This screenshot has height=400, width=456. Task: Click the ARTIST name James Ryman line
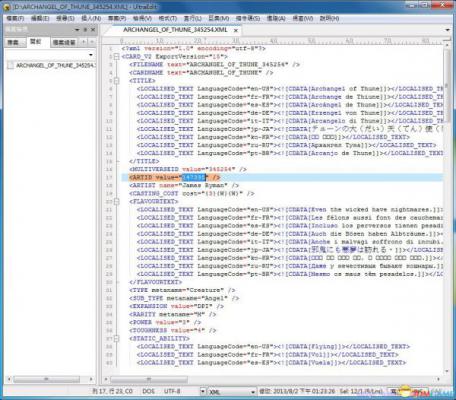[184, 185]
